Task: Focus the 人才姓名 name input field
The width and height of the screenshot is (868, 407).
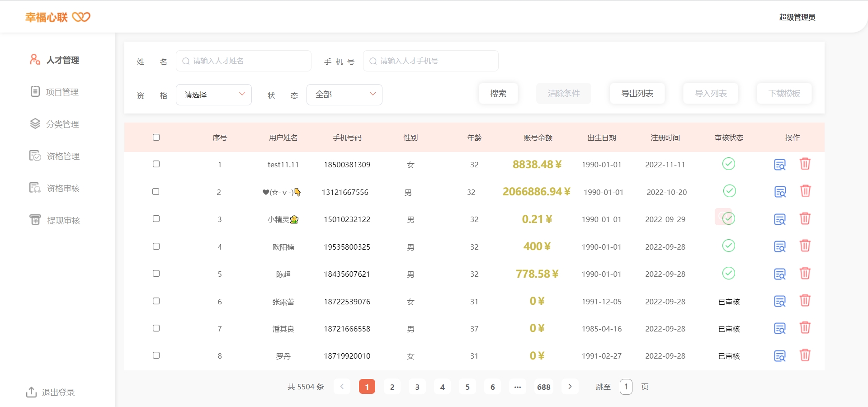Action: [244, 61]
